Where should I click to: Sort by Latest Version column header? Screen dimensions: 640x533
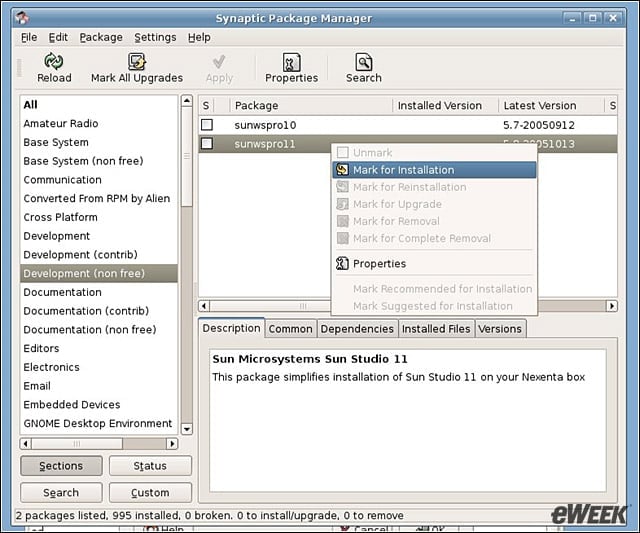(x=551, y=106)
